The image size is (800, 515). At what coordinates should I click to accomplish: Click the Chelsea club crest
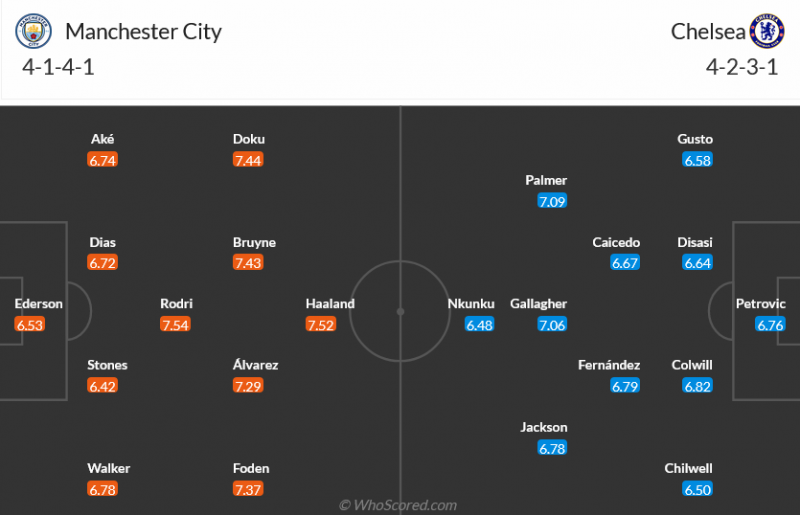768,32
